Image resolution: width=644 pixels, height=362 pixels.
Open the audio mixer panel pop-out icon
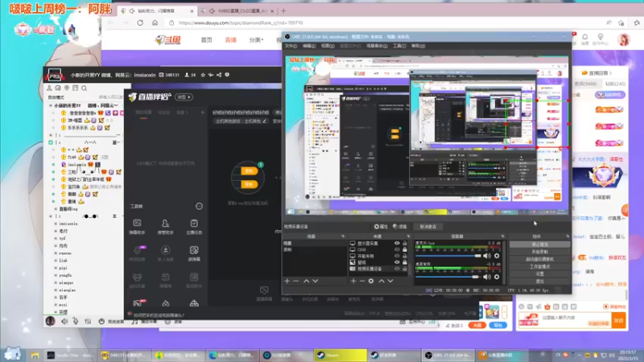pyautogui.click(x=502, y=237)
